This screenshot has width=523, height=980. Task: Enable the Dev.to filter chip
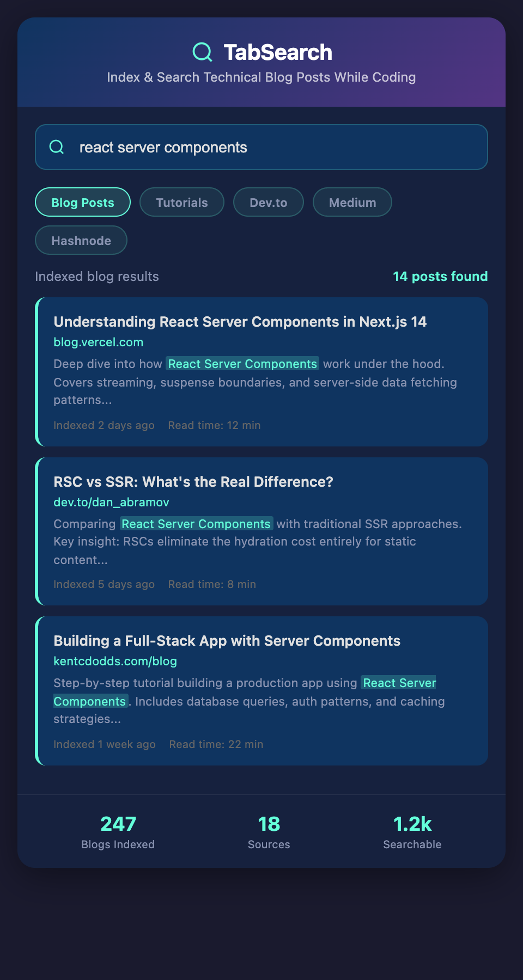click(269, 203)
